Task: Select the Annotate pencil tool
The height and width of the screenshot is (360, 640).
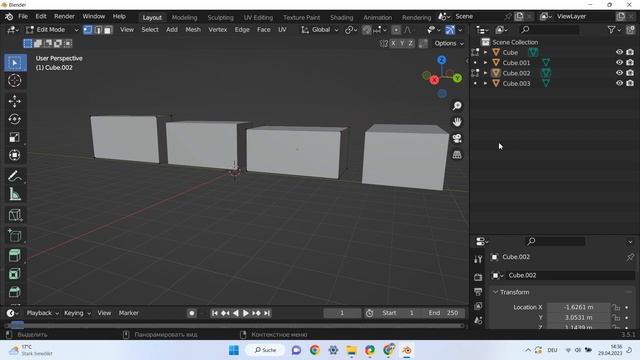Action: pos(15,176)
